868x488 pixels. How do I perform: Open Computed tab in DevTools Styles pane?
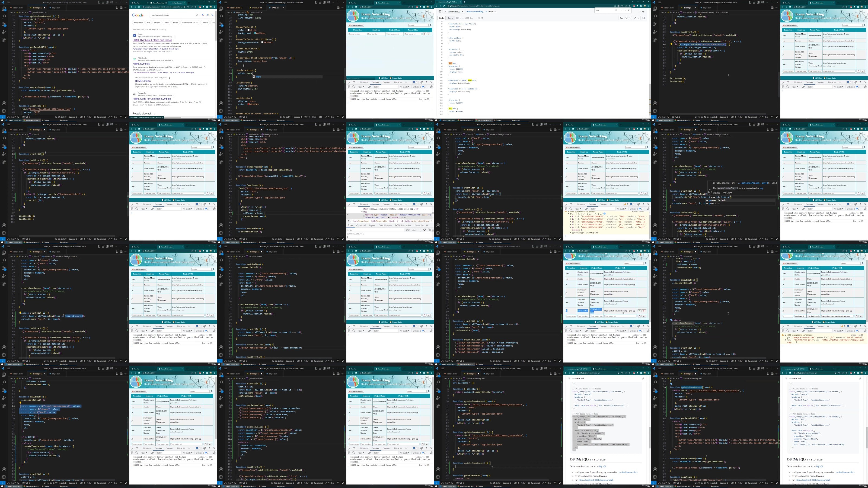(x=361, y=225)
